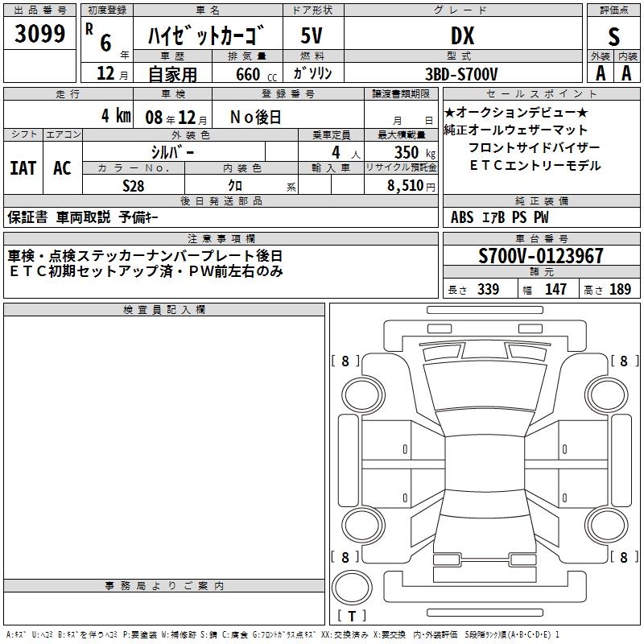Click the sales point "ETCエントリーモデル"
644x644 pixels.
[x=535, y=165]
